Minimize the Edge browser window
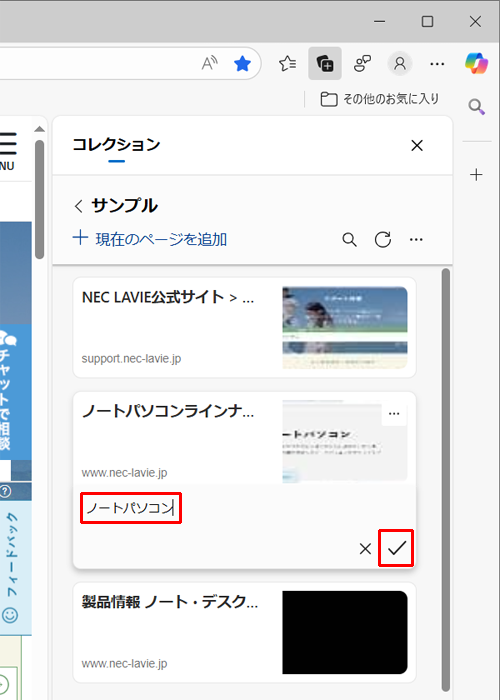The height and width of the screenshot is (700, 500). click(379, 21)
